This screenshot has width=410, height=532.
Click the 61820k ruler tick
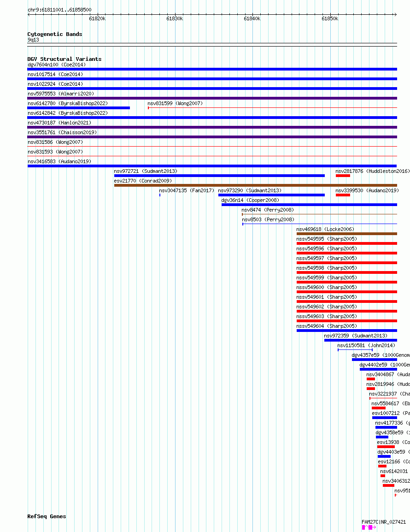point(97,18)
